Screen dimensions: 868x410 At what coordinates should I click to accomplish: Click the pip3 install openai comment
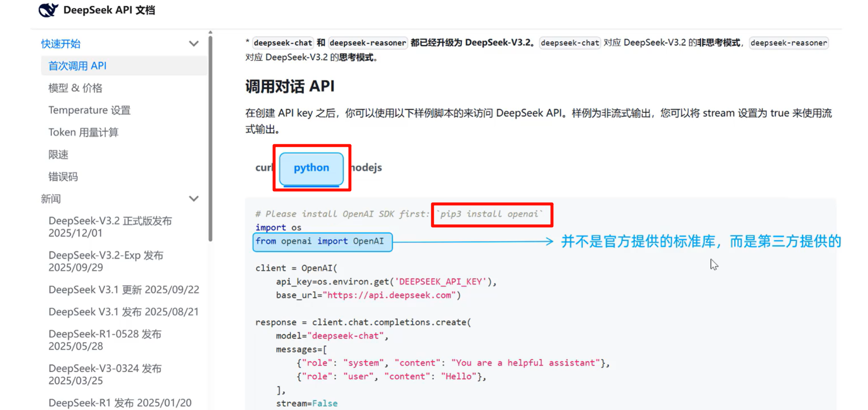point(490,214)
